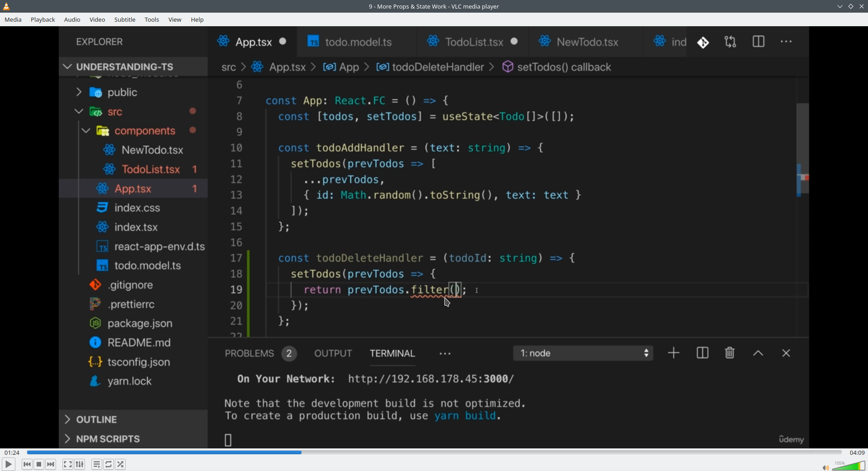Skip to previous media track

27,464
